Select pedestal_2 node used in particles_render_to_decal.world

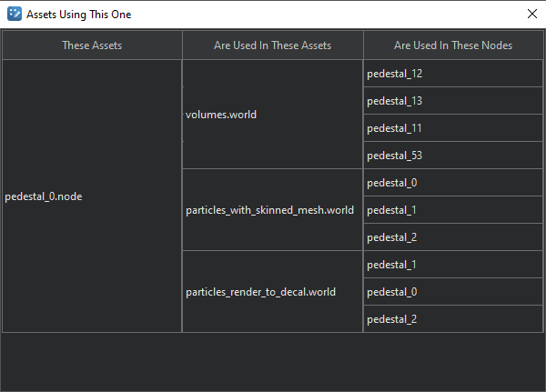point(392,319)
